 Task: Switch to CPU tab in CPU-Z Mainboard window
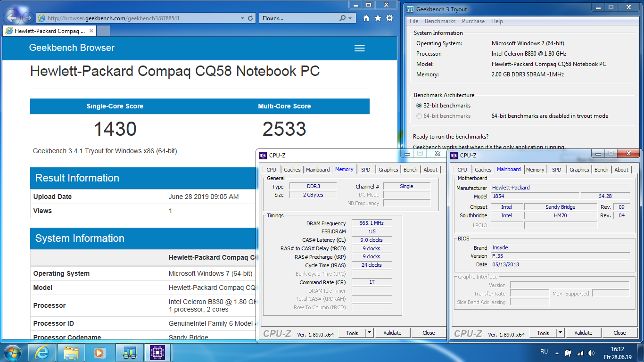462,170
